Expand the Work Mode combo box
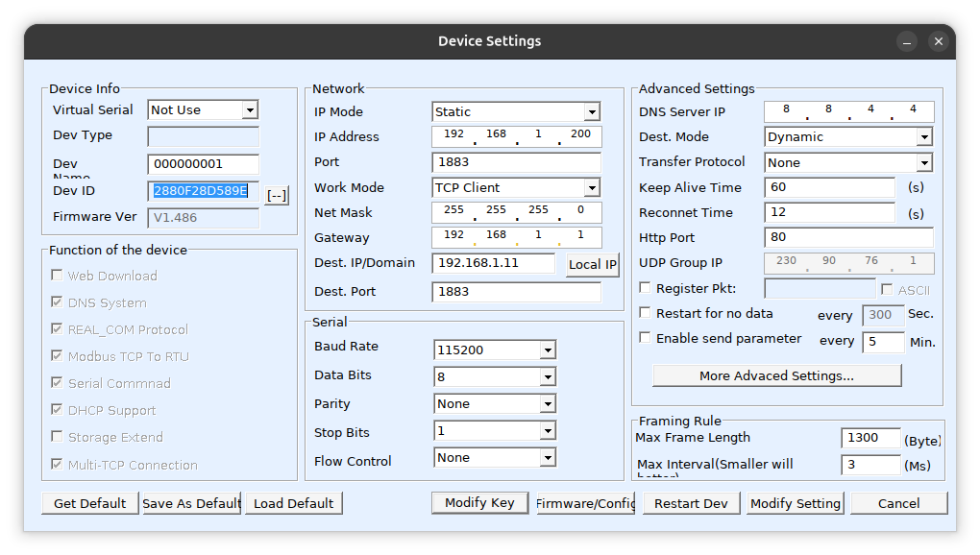Image resolution: width=980 pixels, height=555 pixels. click(516, 187)
